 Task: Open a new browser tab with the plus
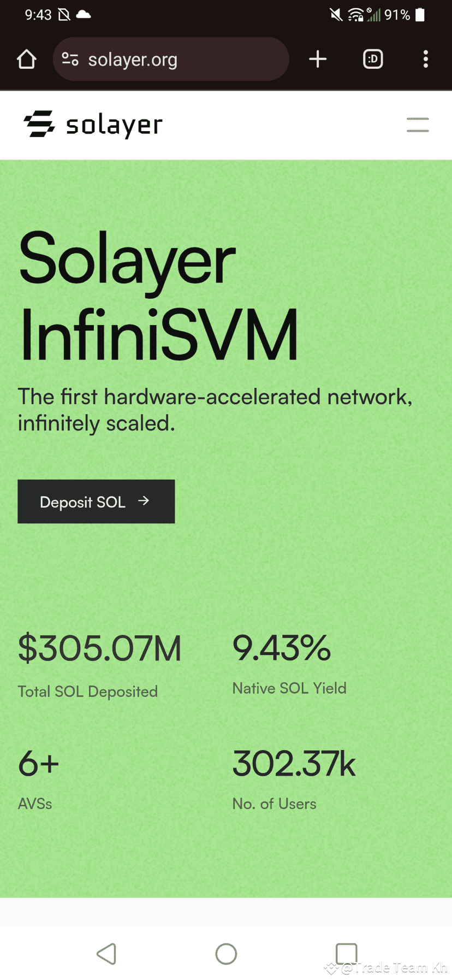(318, 58)
